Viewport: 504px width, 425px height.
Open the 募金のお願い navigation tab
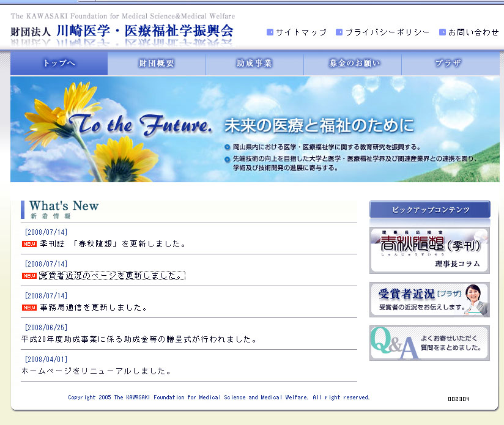352,63
